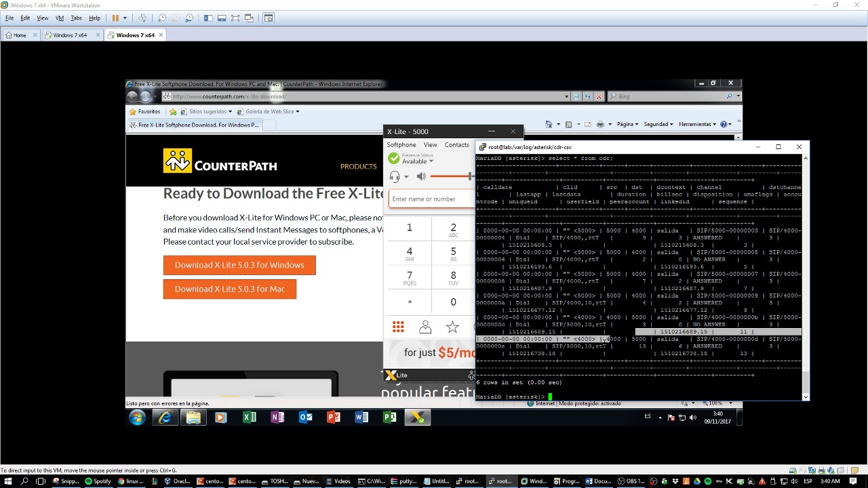
Task: Open Word from the Windows 7 taskbar
Action: (361, 418)
